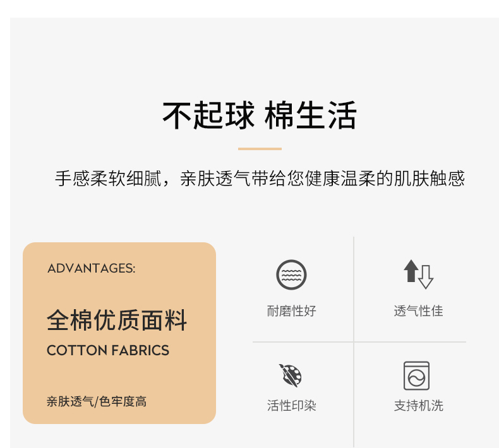The image size is (499, 448).
Task: Select the 耐磨性好 label
Action: 292,310
